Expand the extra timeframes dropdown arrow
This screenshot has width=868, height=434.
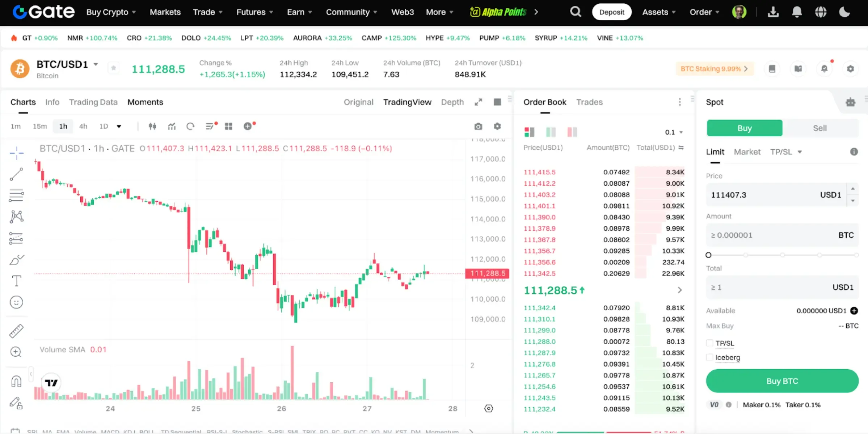click(x=119, y=126)
